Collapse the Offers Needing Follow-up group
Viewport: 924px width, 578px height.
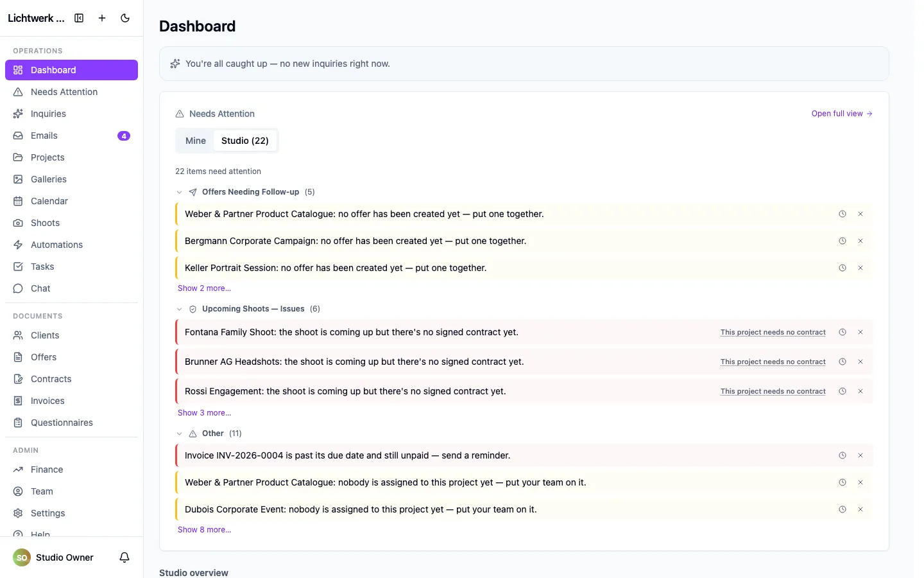pyautogui.click(x=180, y=192)
